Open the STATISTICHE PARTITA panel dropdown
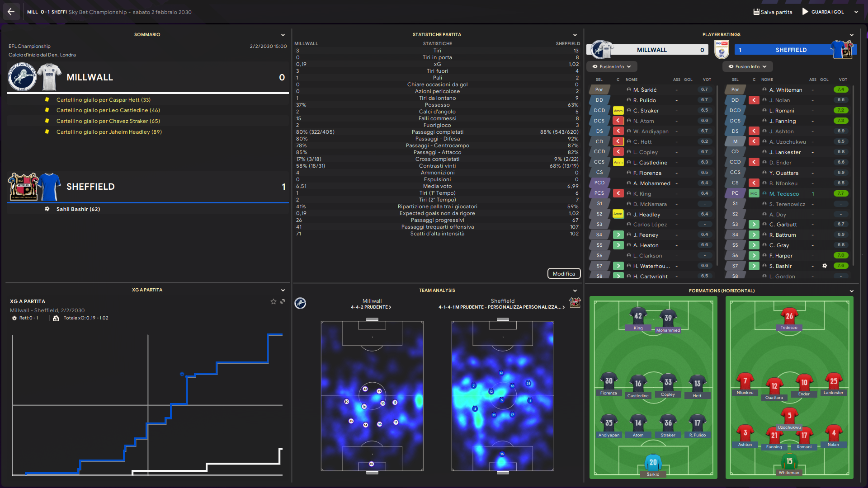868x488 pixels. click(x=575, y=35)
